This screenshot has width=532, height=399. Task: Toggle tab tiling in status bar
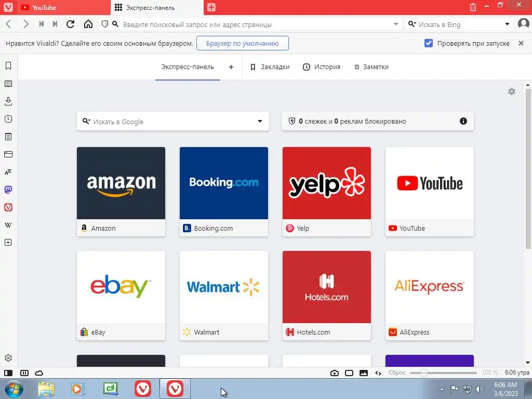pyautogui.click(x=349, y=373)
